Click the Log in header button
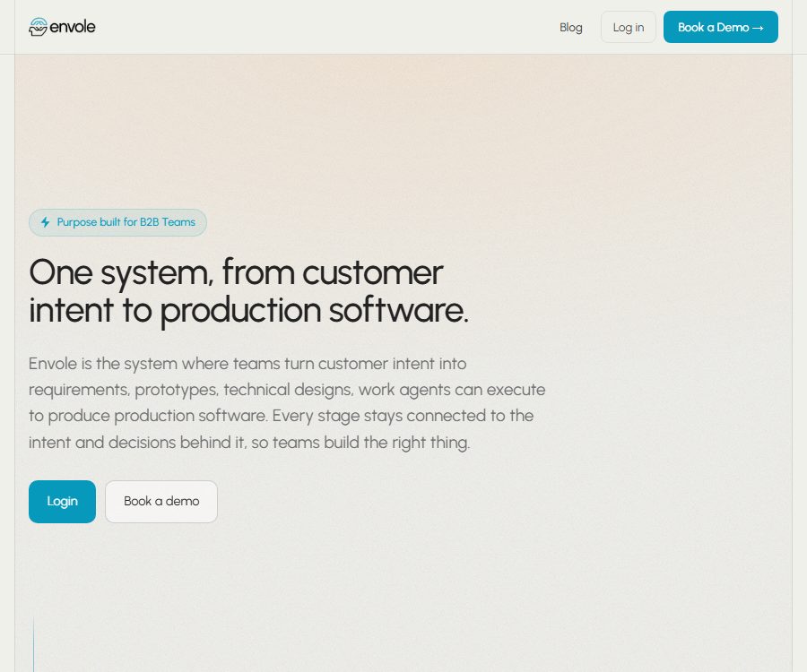 629,27
